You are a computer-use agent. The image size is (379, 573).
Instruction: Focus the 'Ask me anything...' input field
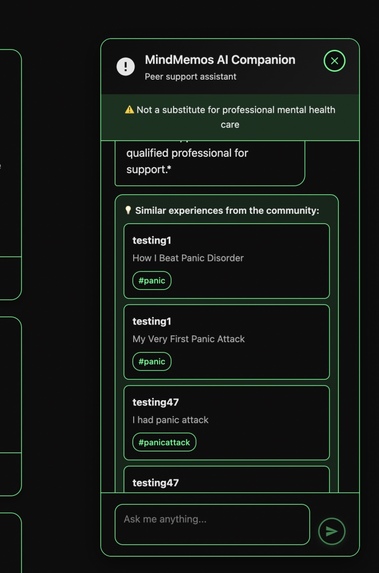tap(212, 524)
